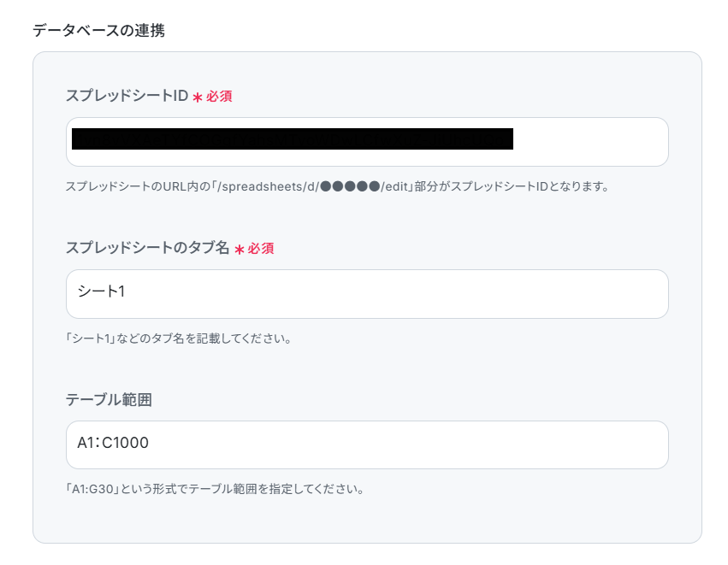
Task: Click the データベースの連携 heading
Action: coord(98,31)
